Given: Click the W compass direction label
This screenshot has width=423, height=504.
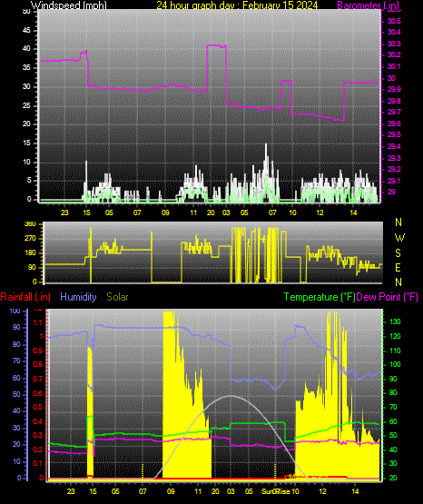Looking at the screenshot, I should pyautogui.click(x=399, y=238).
